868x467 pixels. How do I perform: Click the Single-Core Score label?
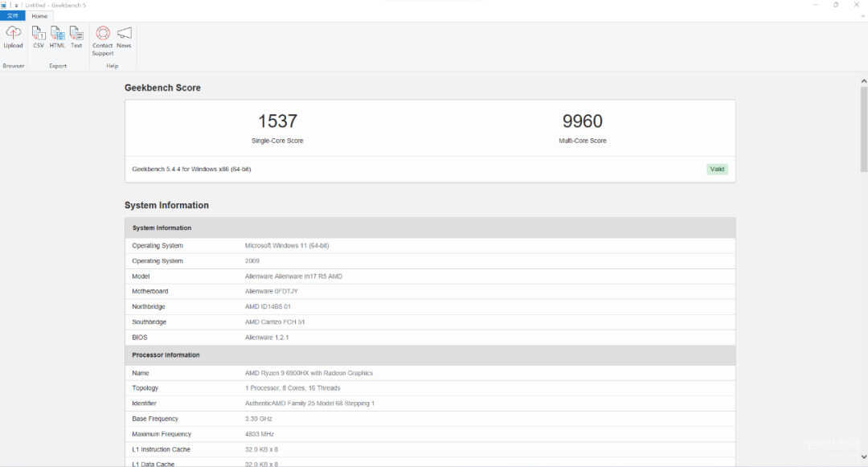(277, 141)
